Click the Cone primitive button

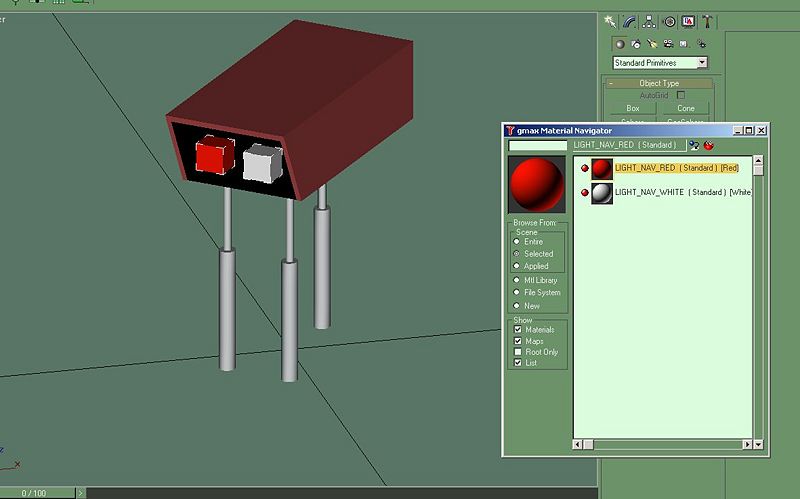pyautogui.click(x=685, y=108)
